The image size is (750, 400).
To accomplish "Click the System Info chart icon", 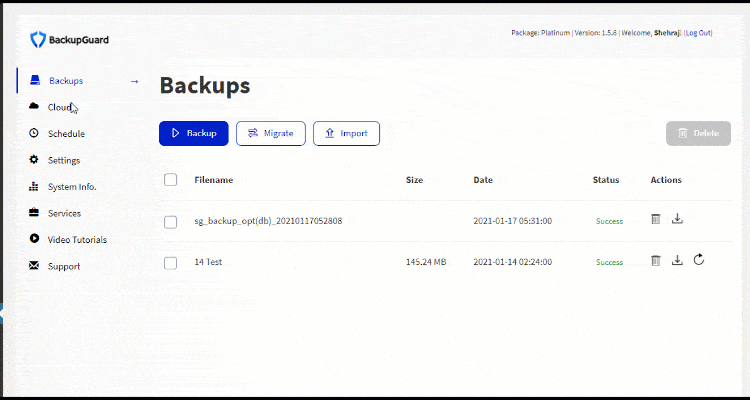I will 33,186.
